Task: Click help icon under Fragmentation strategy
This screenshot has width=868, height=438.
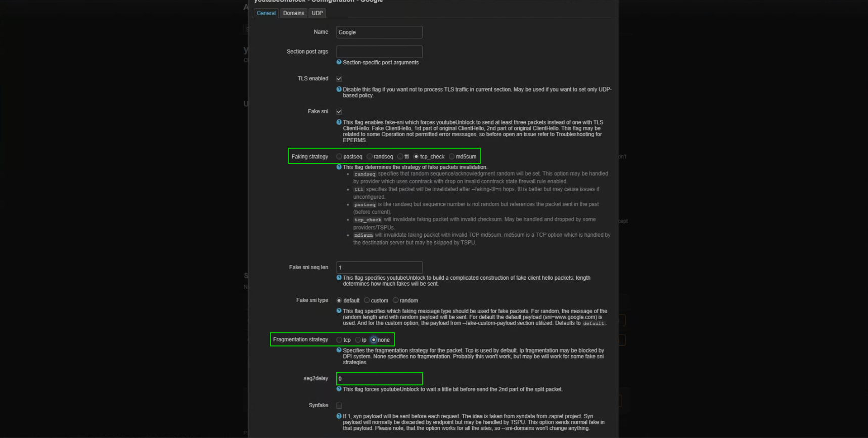Action: tap(339, 350)
